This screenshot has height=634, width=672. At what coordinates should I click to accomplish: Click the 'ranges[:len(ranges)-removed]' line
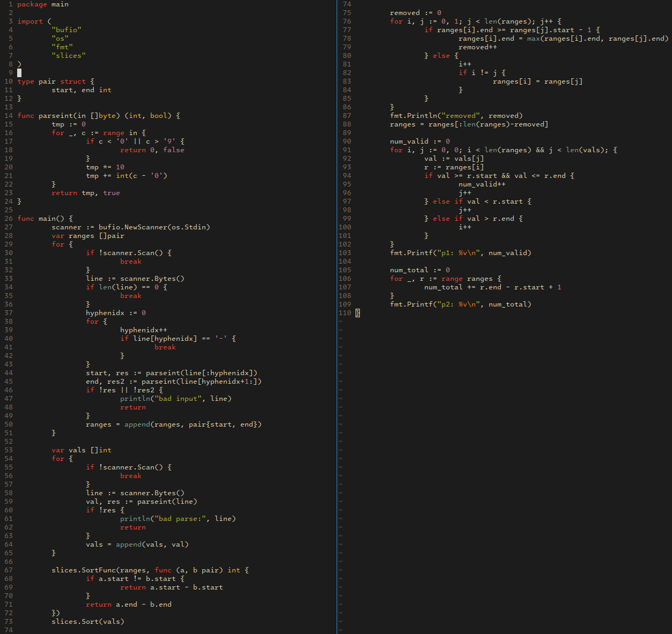click(x=469, y=124)
